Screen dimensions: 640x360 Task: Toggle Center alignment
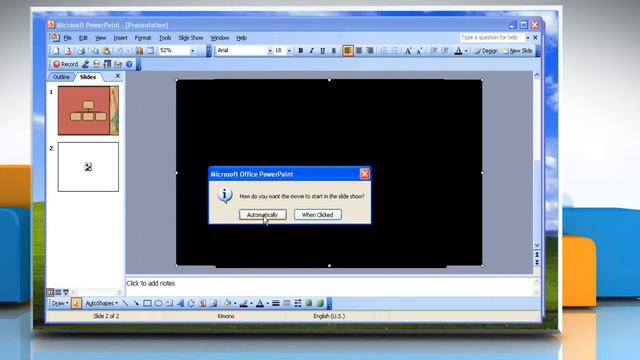coord(359,51)
